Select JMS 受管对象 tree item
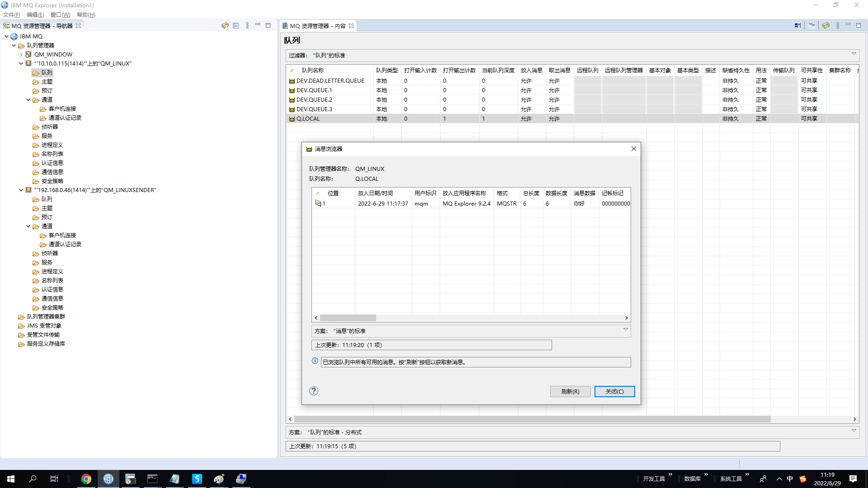868x488 pixels. [x=44, y=326]
